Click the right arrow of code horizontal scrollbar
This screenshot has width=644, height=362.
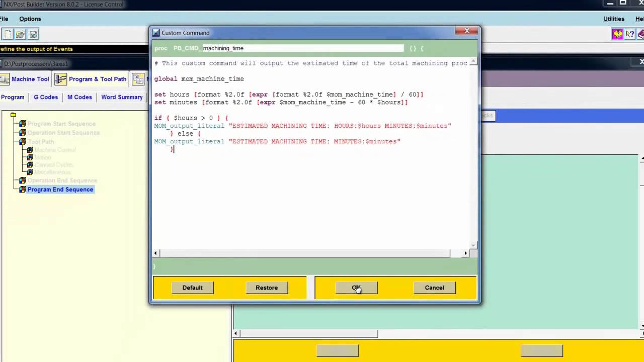(x=466, y=253)
